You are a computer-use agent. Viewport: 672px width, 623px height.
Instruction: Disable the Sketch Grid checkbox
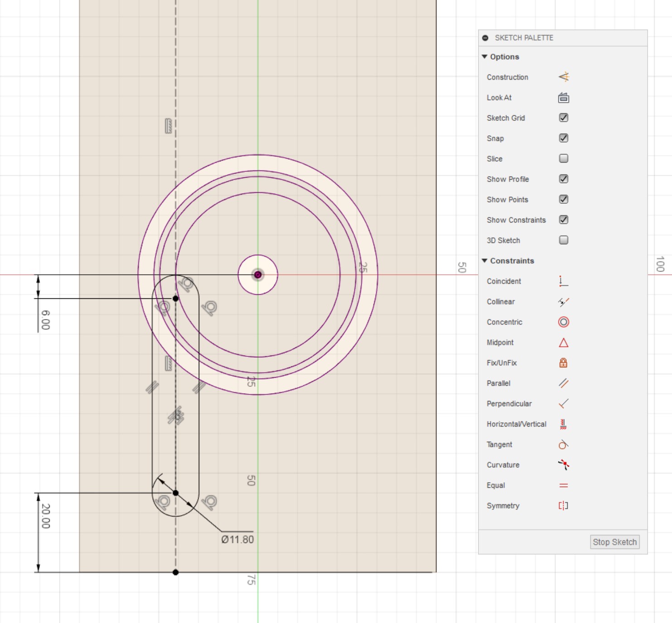tap(563, 118)
